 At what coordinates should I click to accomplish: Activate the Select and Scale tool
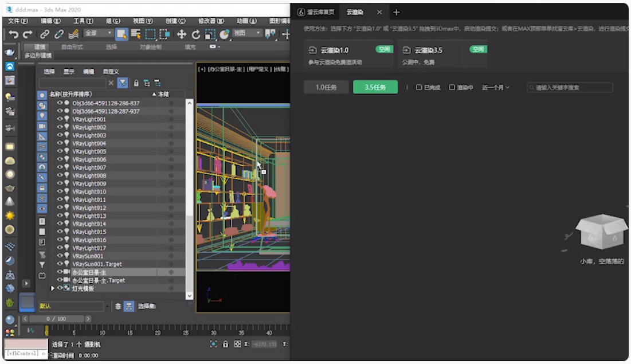[x=210, y=34]
